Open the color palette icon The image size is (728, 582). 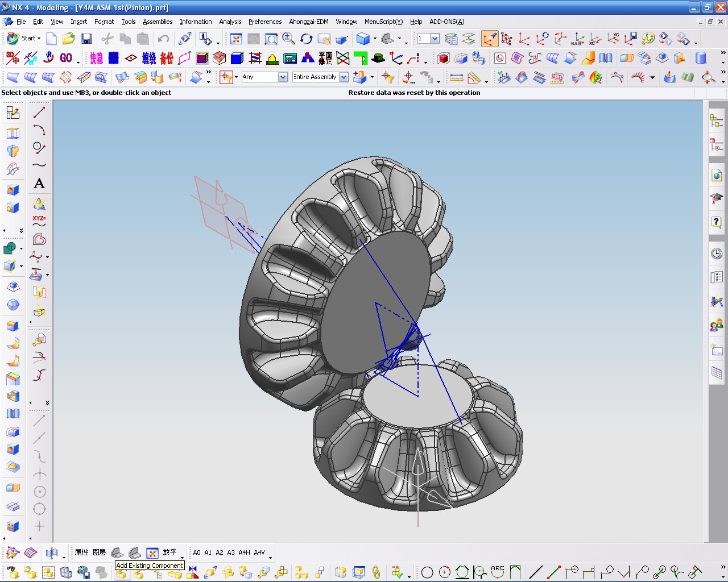(x=648, y=39)
